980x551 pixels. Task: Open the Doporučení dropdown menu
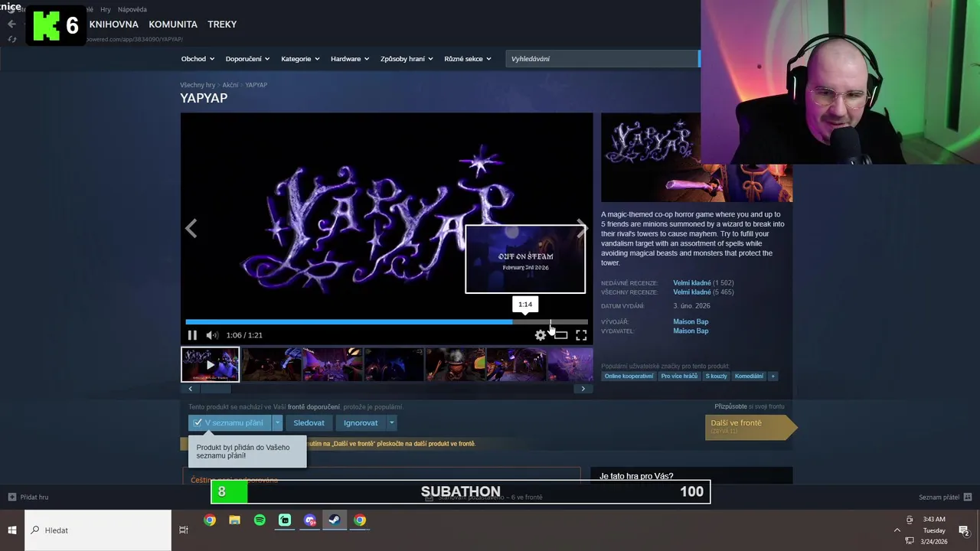247,59
